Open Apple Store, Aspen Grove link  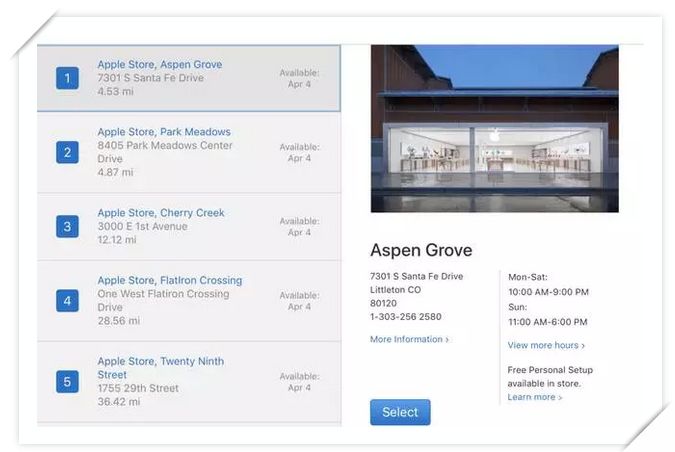point(159,64)
